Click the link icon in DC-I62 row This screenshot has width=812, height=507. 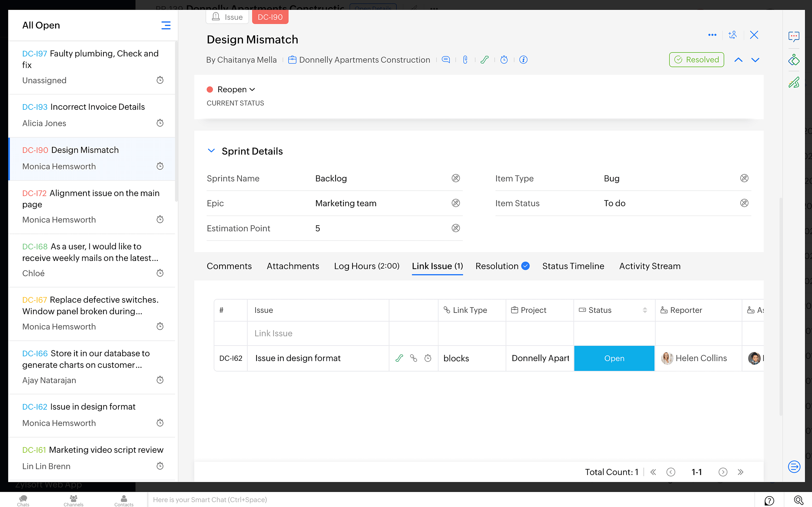413,358
